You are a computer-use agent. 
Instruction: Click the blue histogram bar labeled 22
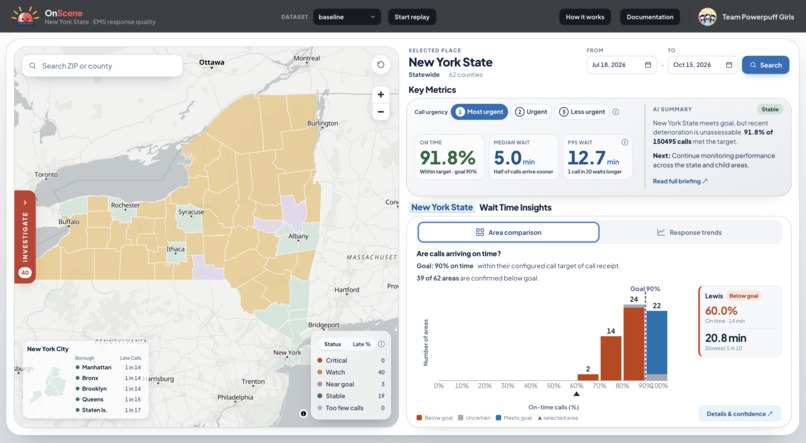(x=656, y=342)
